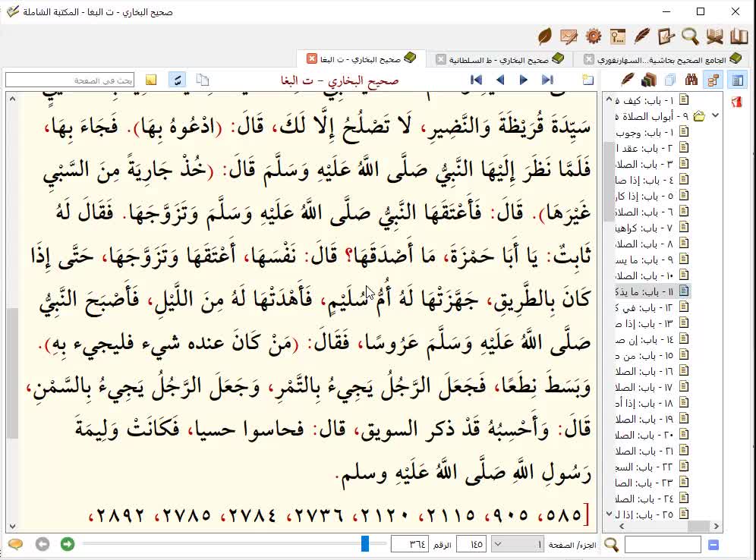This screenshot has width=756, height=560.
Task: Open the volume (الجزء) dropdown
Action: (518, 545)
